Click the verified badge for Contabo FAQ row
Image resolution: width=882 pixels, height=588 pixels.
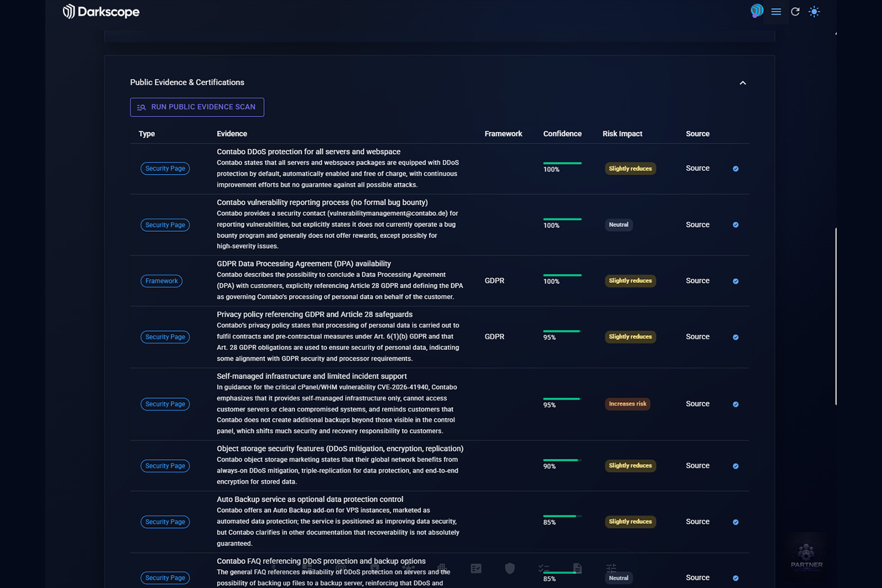pyautogui.click(x=736, y=578)
